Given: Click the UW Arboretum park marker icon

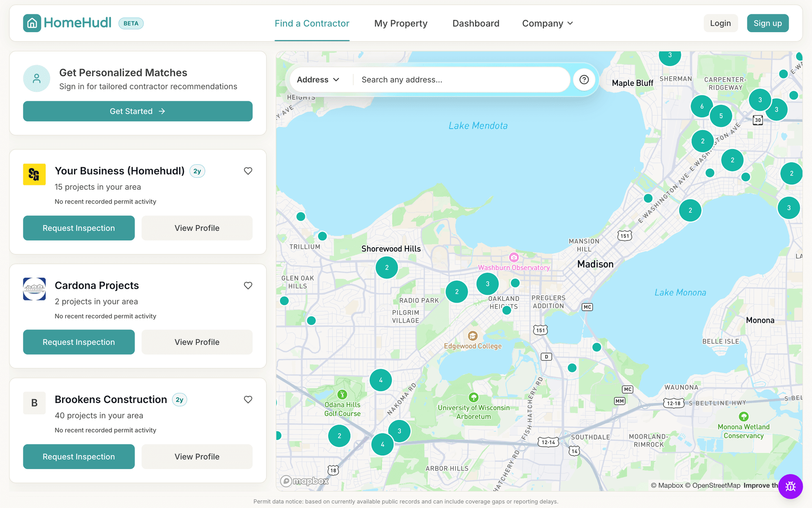Looking at the screenshot, I should click(474, 397).
